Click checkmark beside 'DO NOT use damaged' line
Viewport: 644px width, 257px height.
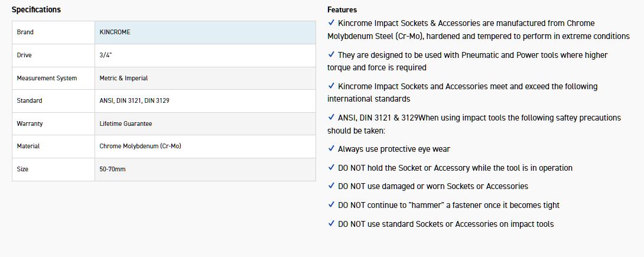(x=331, y=186)
